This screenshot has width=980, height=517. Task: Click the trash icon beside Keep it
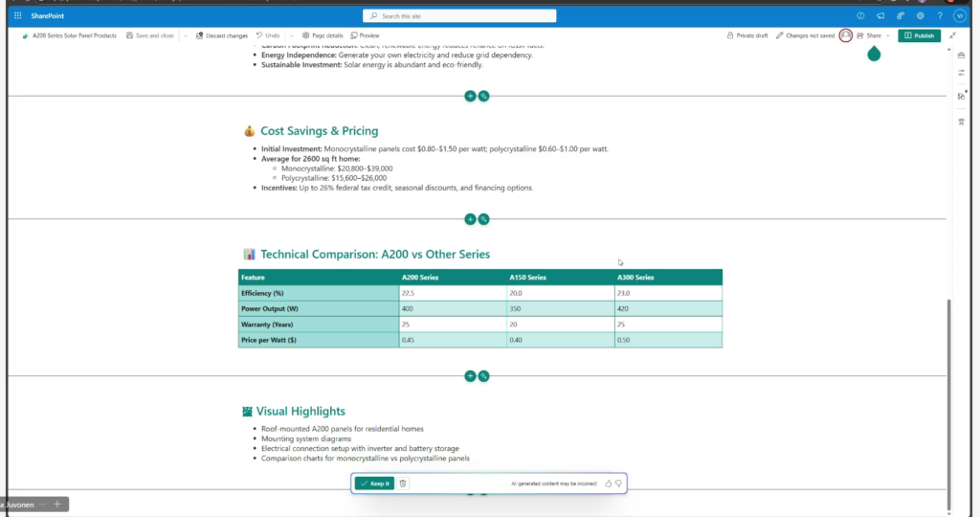(403, 483)
